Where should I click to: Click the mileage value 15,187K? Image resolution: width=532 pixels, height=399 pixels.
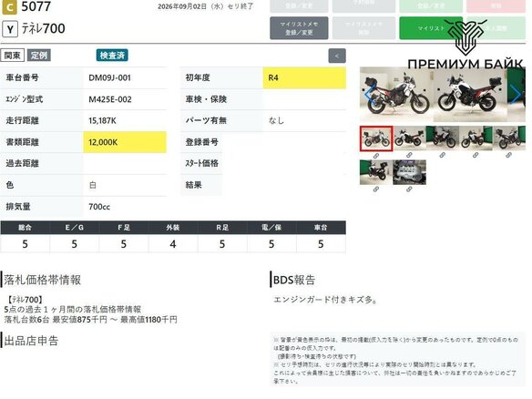[x=102, y=121]
